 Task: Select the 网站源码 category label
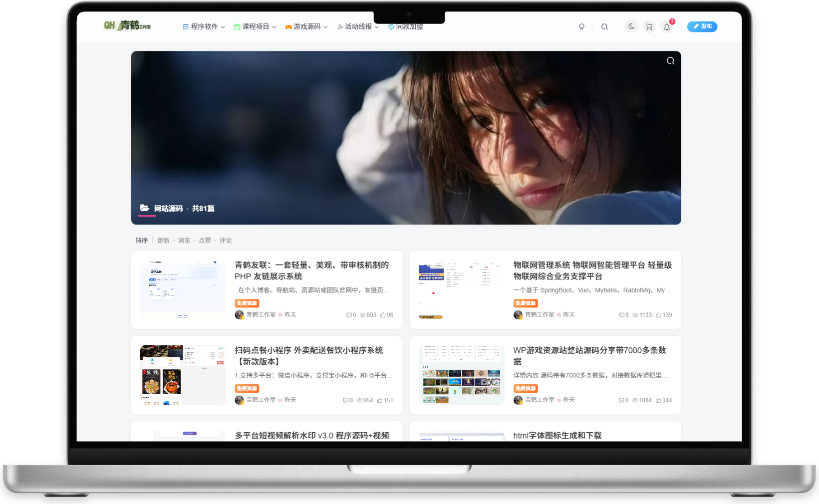click(x=168, y=209)
